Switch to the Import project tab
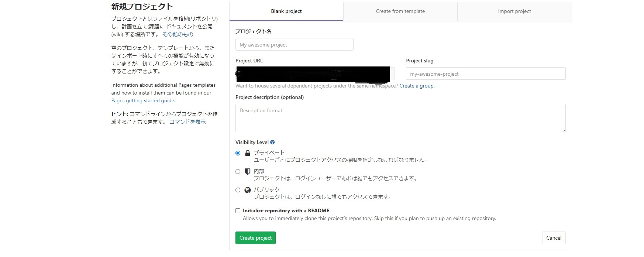Viewport: 644px width, 257px height. click(514, 11)
